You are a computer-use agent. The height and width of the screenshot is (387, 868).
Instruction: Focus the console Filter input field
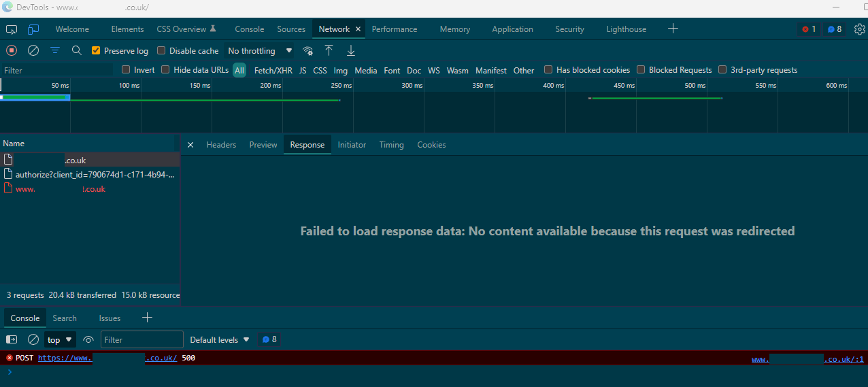pyautogui.click(x=142, y=339)
